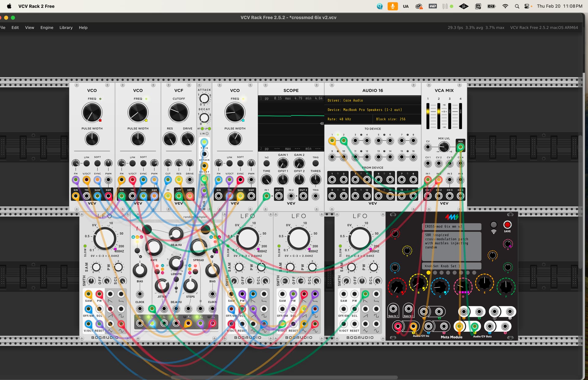
Task: Toggle the LIN switch on the AD envelope
Action: pos(207,134)
